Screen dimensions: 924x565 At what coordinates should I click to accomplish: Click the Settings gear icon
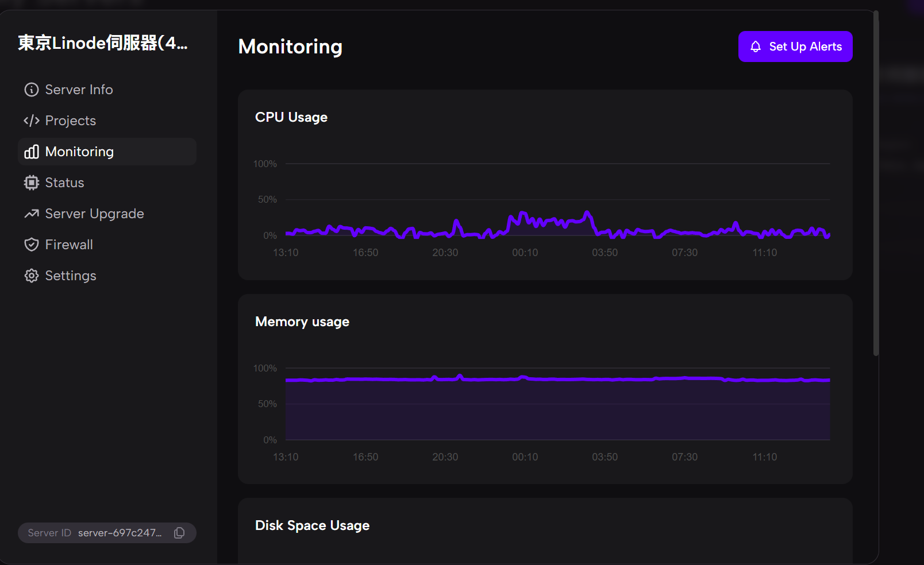click(x=31, y=276)
